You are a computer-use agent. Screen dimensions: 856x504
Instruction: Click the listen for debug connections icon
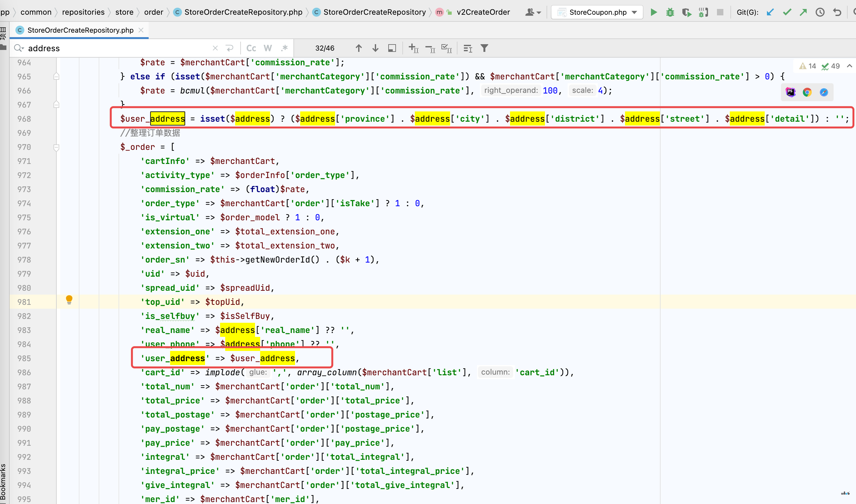[x=703, y=12]
